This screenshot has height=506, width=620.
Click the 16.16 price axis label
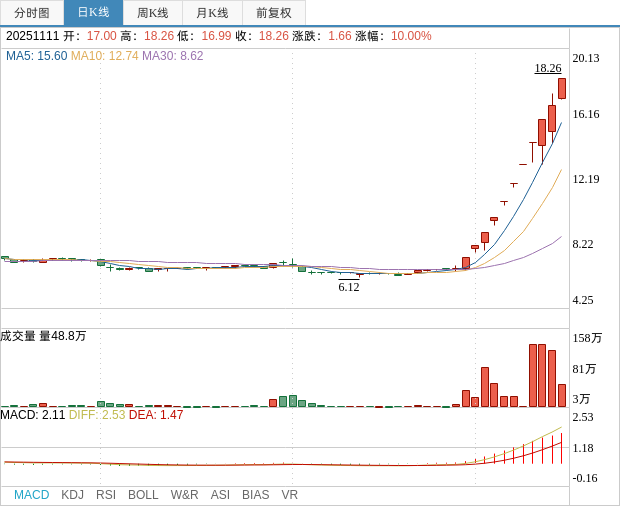[x=586, y=114]
